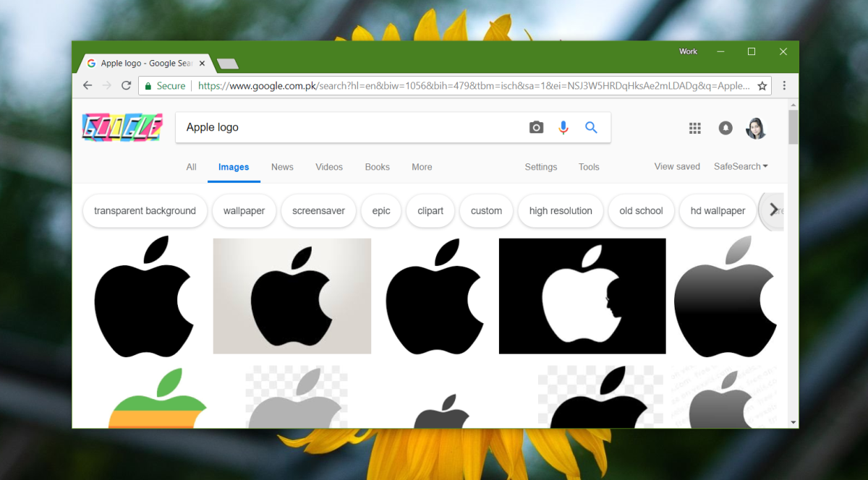Start voice search with microphone icon

(563, 127)
